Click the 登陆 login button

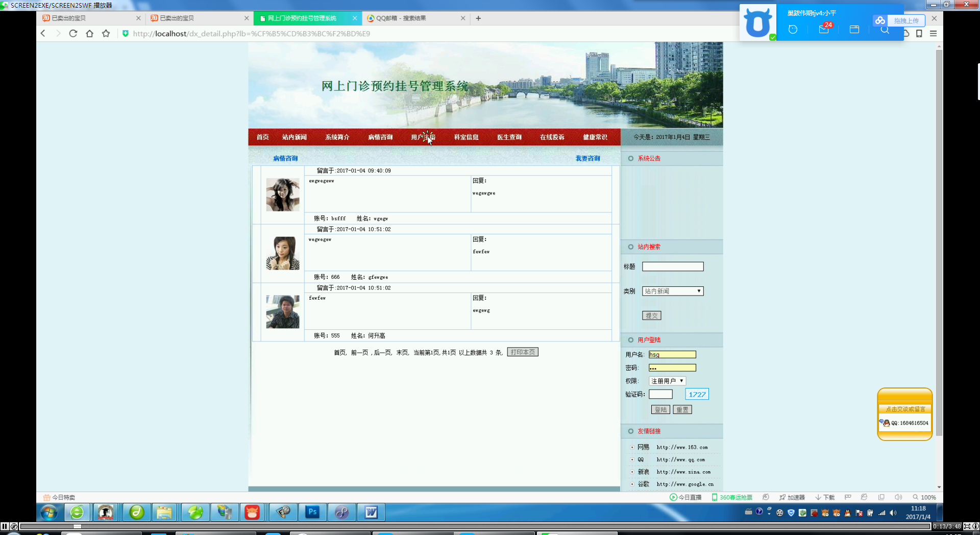coord(660,409)
